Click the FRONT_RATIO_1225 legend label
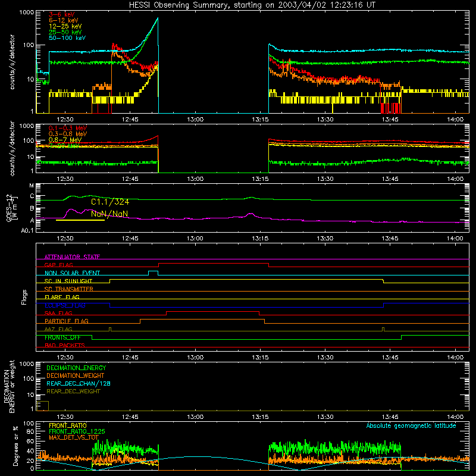 [x=77, y=431]
